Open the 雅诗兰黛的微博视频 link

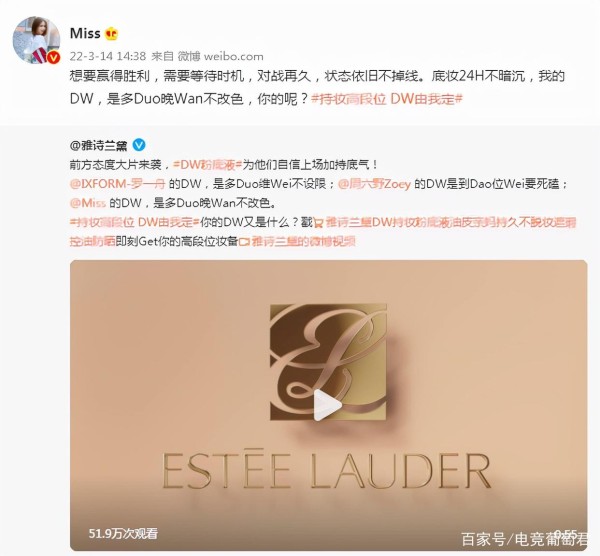[x=304, y=241]
